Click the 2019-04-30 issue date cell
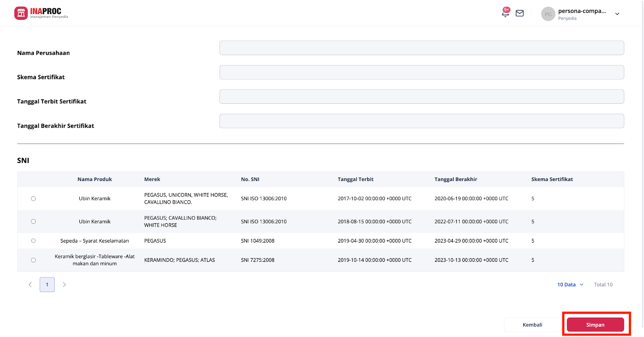The width and height of the screenshot is (644, 337). click(375, 241)
